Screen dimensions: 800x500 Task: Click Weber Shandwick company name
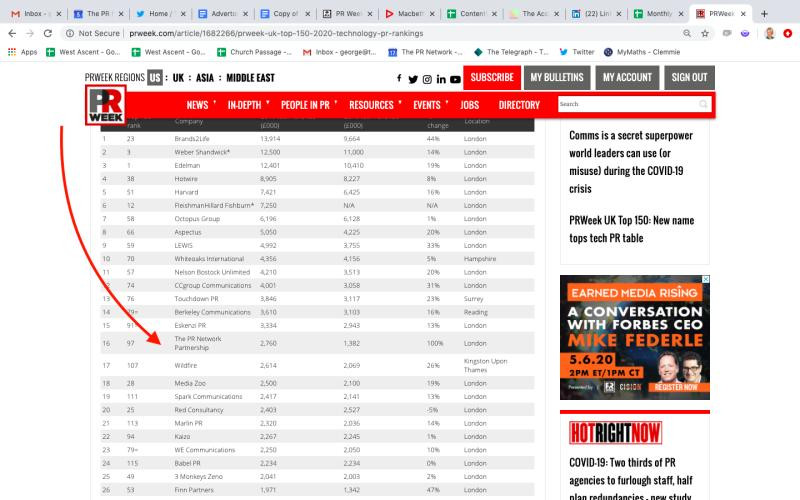(x=202, y=152)
